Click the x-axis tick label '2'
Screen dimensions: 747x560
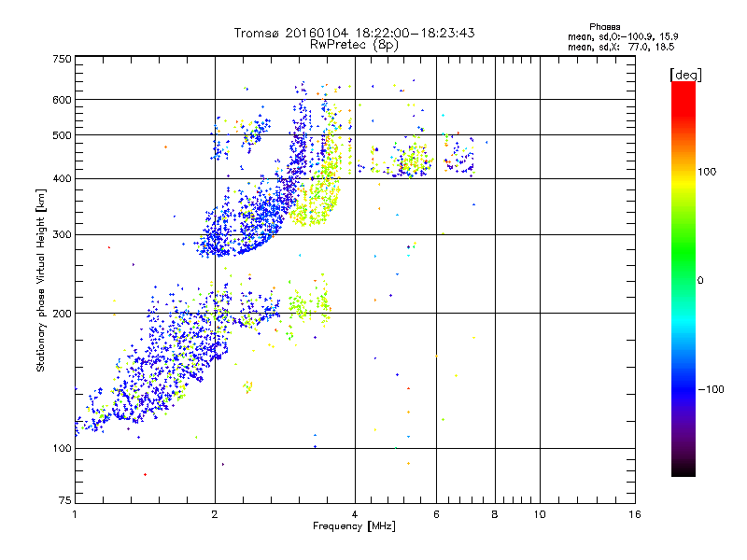click(x=215, y=514)
